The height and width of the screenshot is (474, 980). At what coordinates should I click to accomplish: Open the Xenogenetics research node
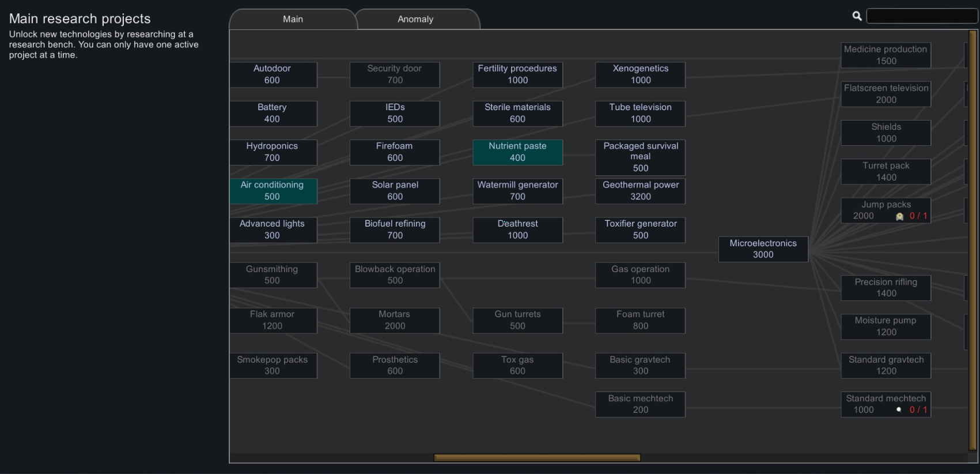(x=640, y=74)
